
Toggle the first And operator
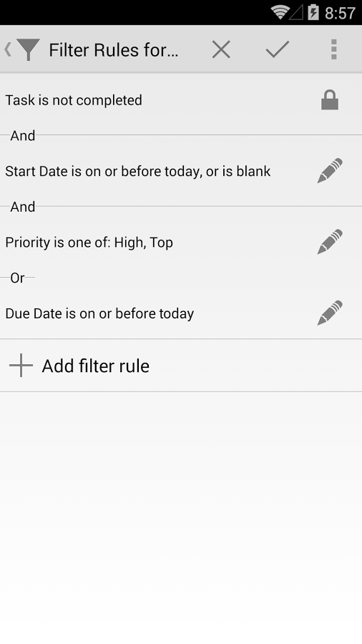tap(23, 135)
